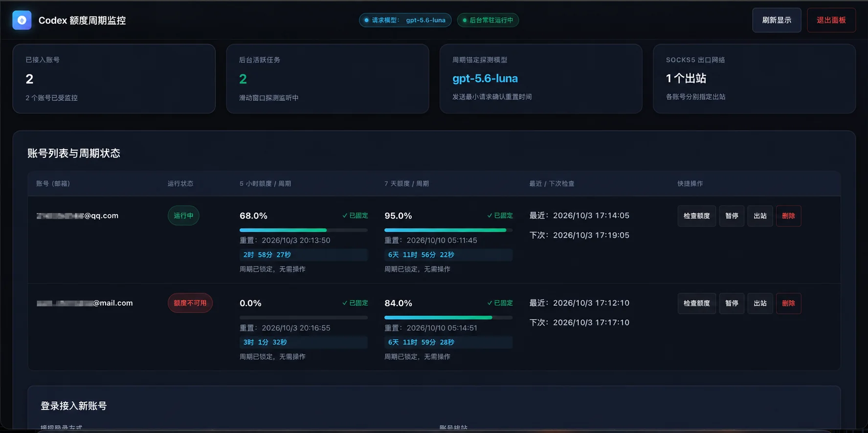Screen dimensions: 868x433
Task: Click the 账号列表与周期状态 heading
Action: click(74, 153)
